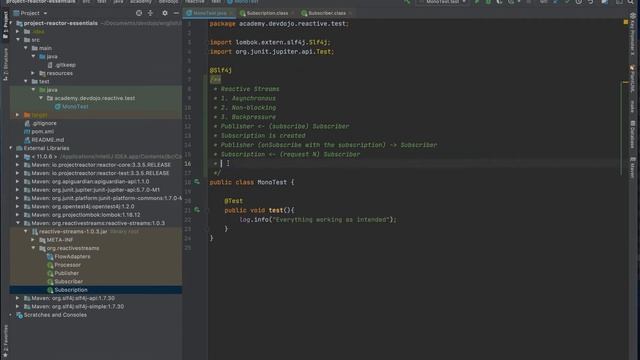Switch to the Subscription.class tab
640x360 pixels.
[267, 13]
